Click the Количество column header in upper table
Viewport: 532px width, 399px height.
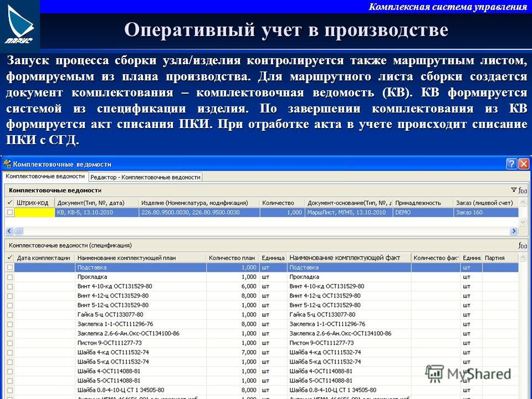[282, 203]
